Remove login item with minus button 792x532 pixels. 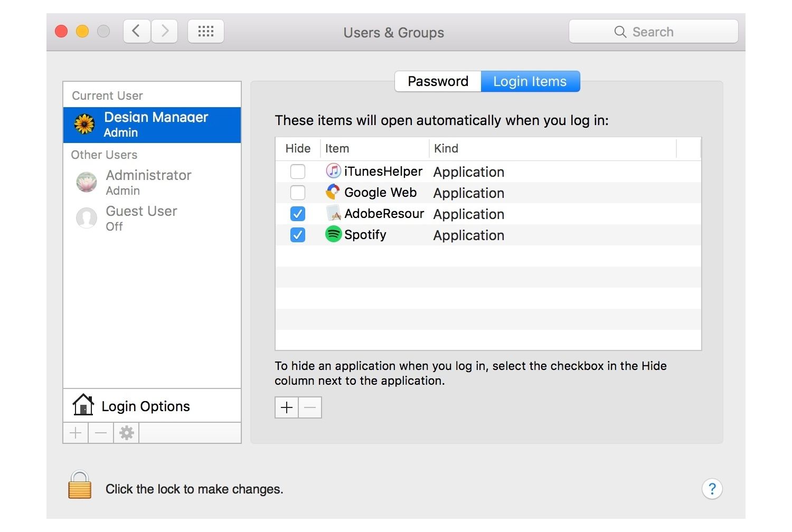point(310,407)
